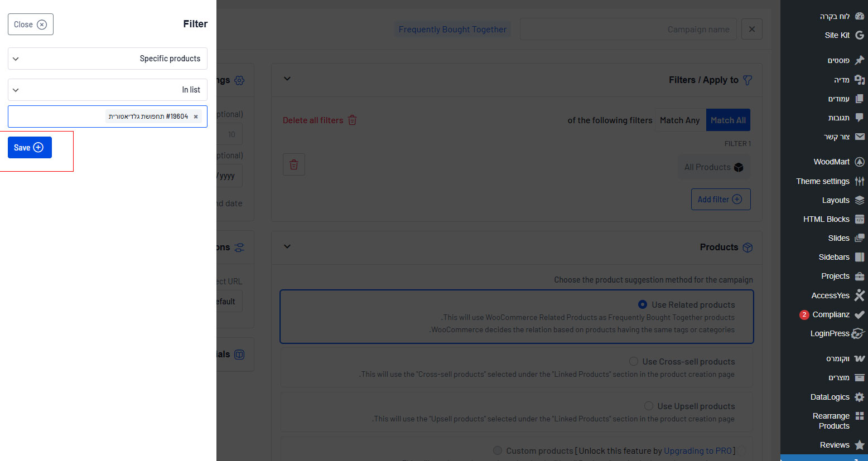Open Site Kit in the sidebar
Image resolution: width=868 pixels, height=461 pixels.
tap(837, 35)
